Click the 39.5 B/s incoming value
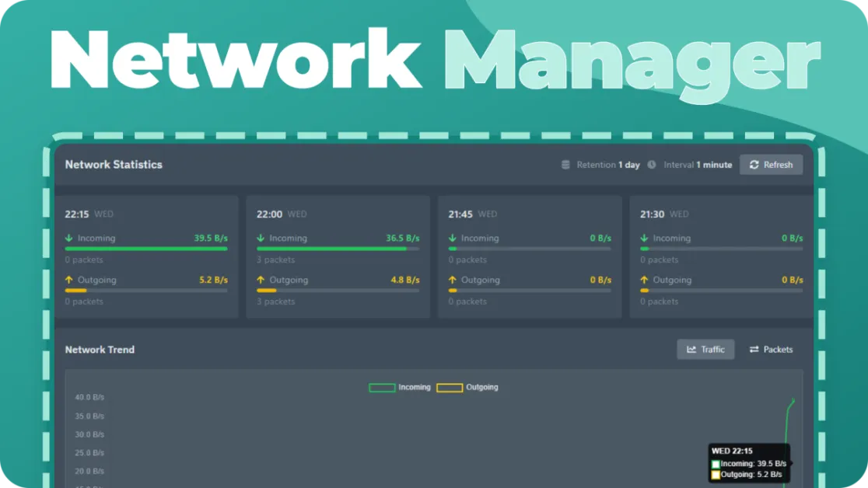Image resolution: width=868 pixels, height=488 pixels. click(211, 238)
